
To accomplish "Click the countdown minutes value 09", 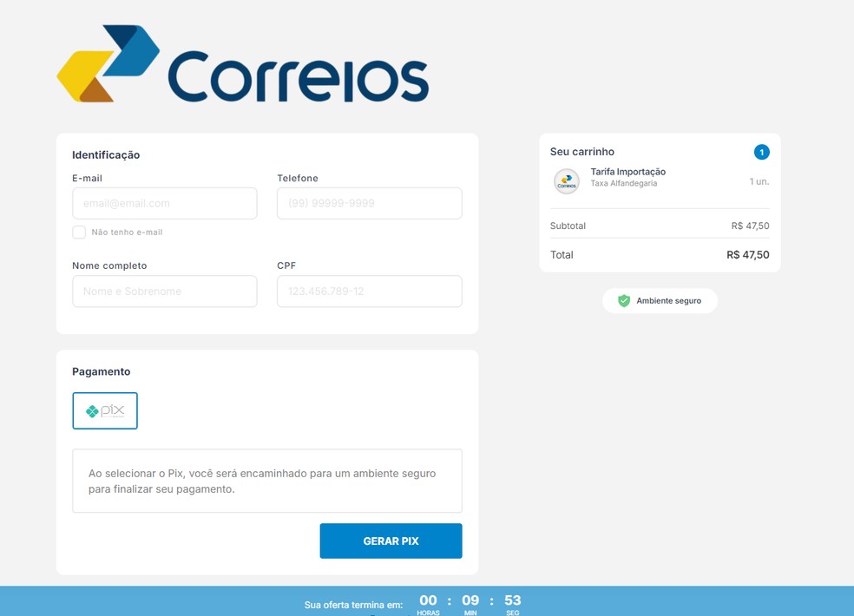I will pos(470,600).
